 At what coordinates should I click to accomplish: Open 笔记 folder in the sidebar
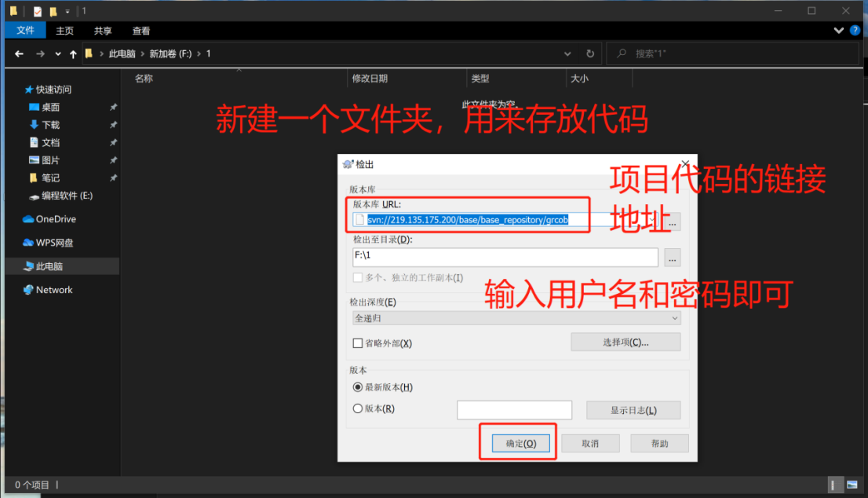click(x=50, y=178)
